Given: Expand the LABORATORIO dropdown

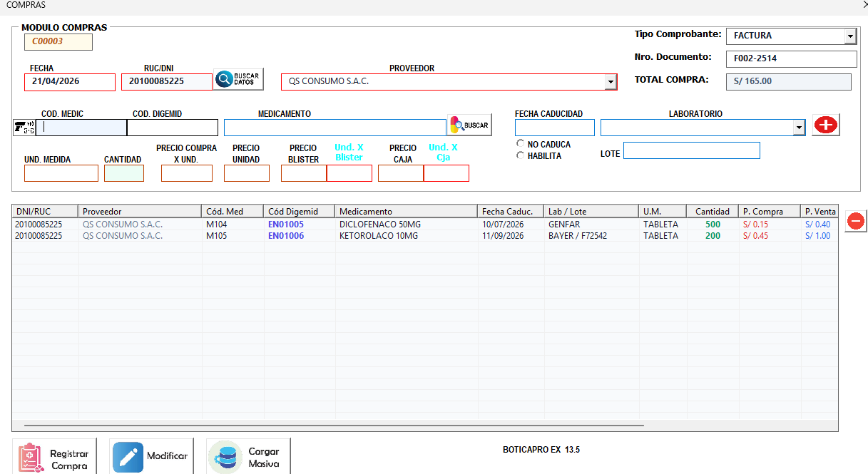Looking at the screenshot, I should click(799, 128).
